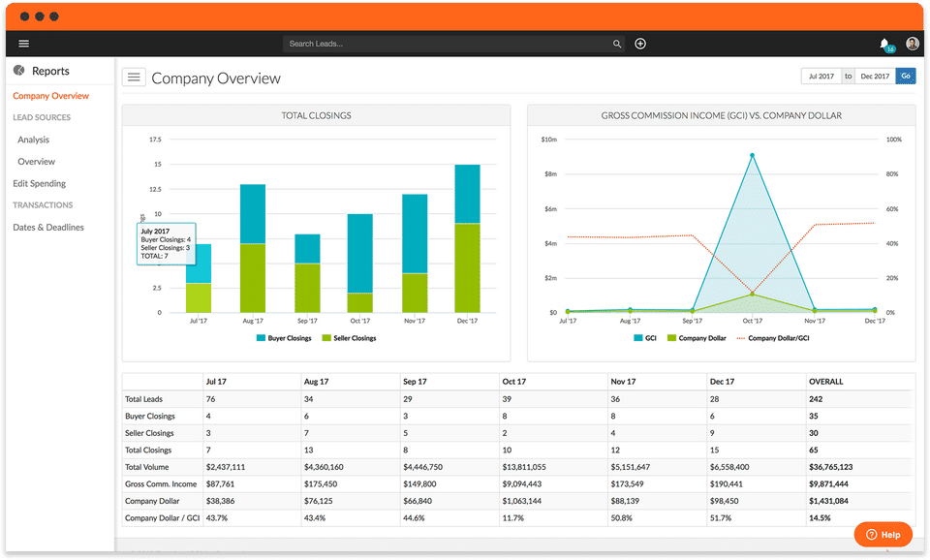Click the Company Dollar / GCI row label
930x560 pixels.
coord(162,518)
